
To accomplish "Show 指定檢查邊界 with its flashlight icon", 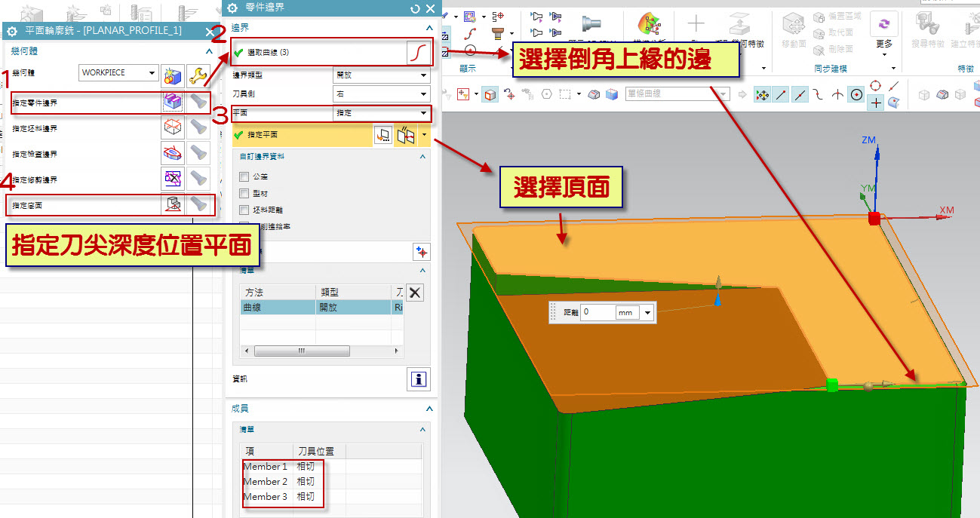I will (198, 154).
